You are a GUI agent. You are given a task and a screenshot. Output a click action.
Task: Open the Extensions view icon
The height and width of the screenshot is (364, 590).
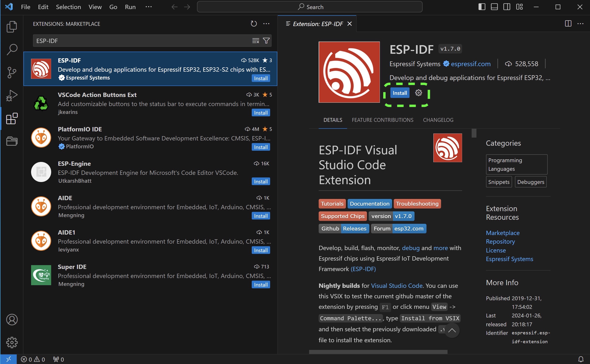[x=11, y=118]
